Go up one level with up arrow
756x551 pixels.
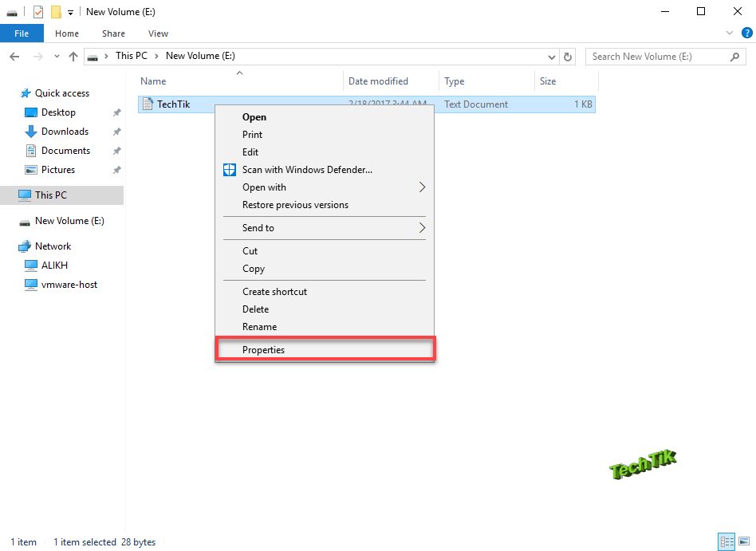pyautogui.click(x=73, y=57)
